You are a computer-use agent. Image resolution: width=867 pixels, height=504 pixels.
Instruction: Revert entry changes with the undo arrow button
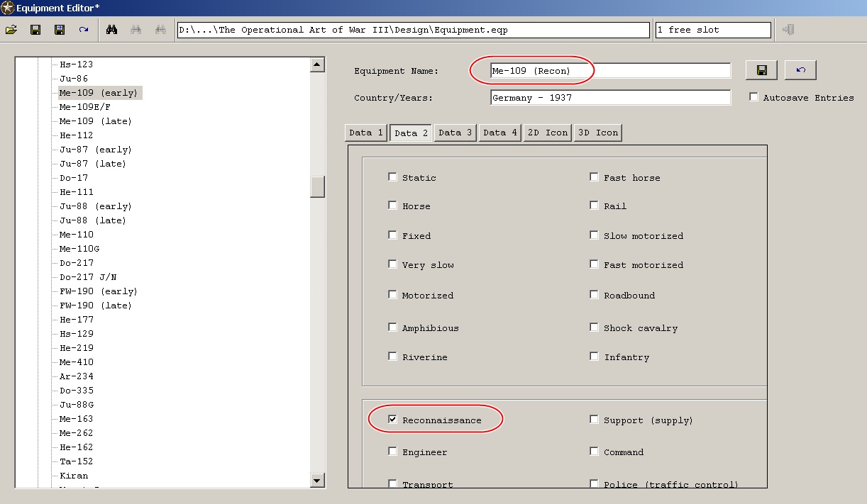[800, 70]
